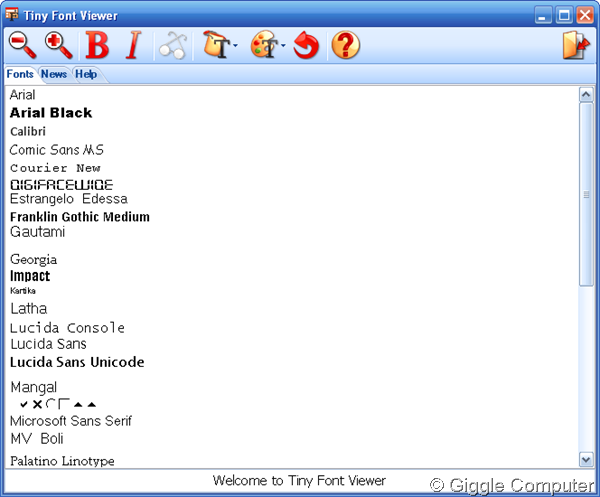Select the Palatino Linotype font entry
The width and height of the screenshot is (600, 497).
pos(62,461)
